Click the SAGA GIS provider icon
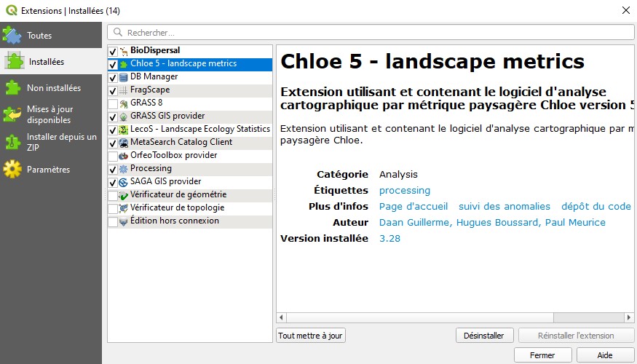The height and width of the screenshot is (364, 637). click(124, 182)
